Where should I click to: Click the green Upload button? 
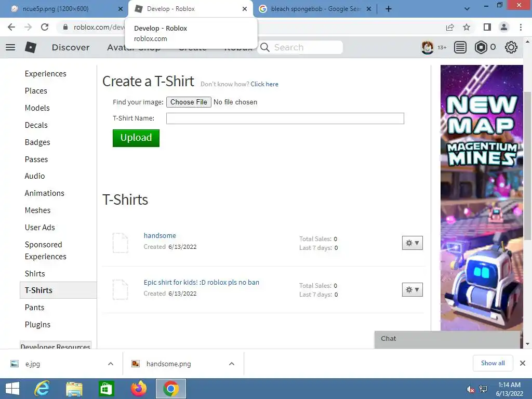136,138
